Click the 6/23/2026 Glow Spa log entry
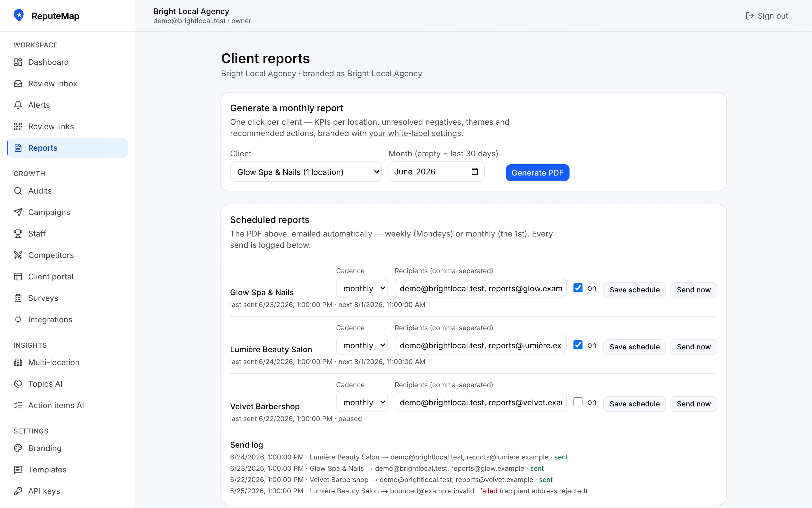 (387, 468)
